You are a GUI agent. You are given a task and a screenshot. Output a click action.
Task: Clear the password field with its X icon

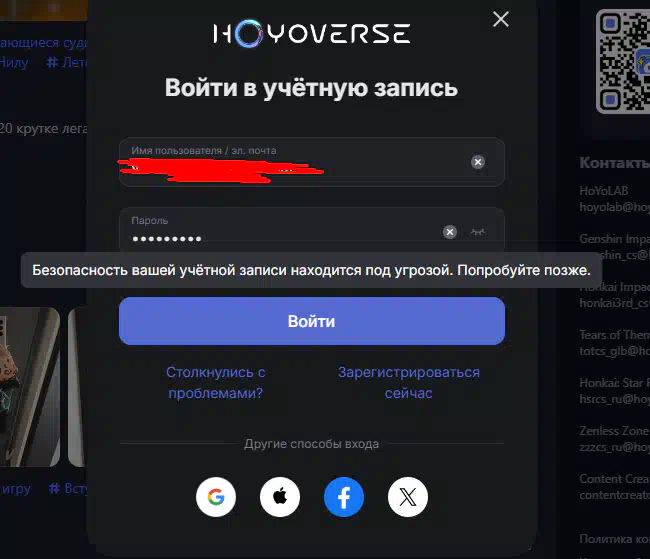pos(450,232)
